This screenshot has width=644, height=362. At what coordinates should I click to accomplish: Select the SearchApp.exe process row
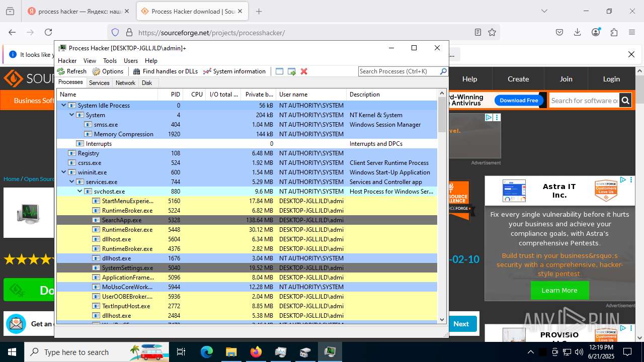[247, 220]
